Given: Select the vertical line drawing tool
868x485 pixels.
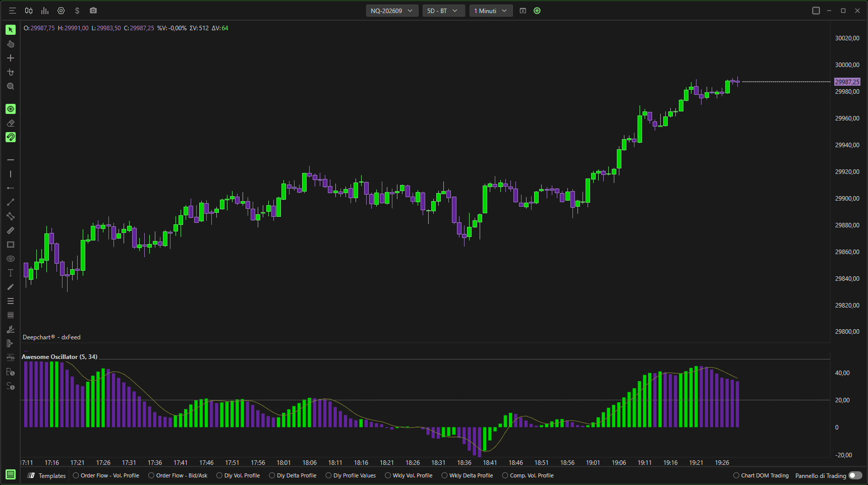Looking at the screenshot, I should coord(11,174).
